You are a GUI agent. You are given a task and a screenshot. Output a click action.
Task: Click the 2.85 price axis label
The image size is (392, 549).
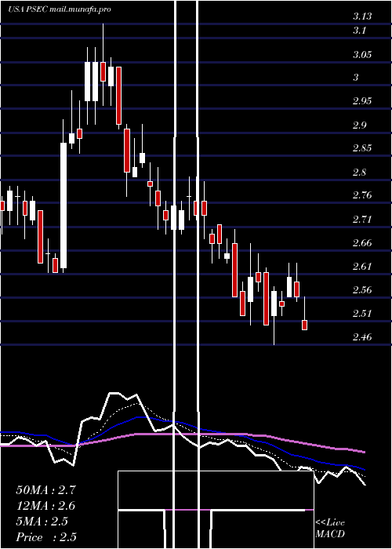tap(362, 148)
